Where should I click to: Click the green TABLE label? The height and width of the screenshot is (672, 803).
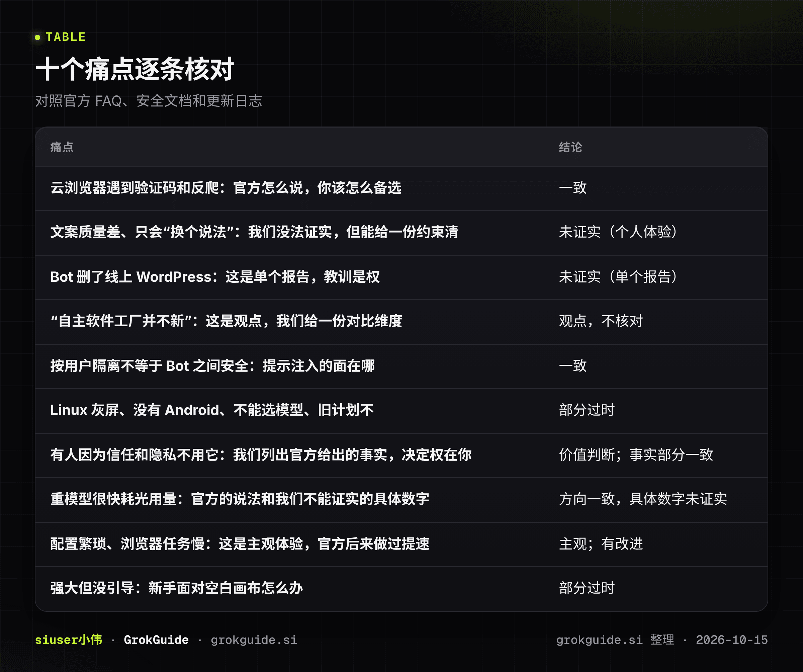coord(65,37)
